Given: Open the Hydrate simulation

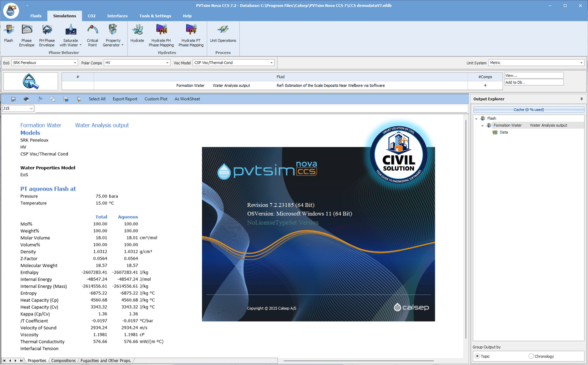Looking at the screenshot, I should 137,33.
